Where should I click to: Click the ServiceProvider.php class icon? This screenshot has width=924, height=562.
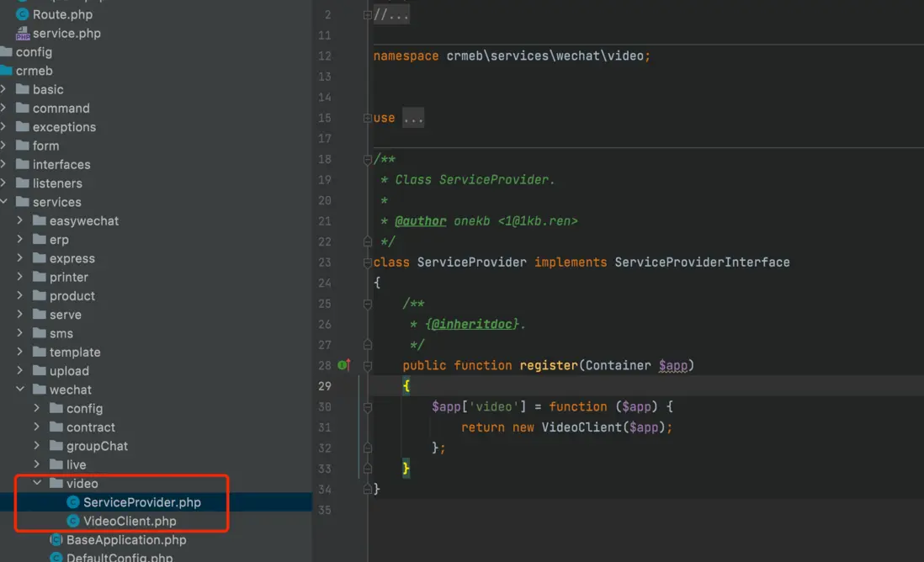pyautogui.click(x=73, y=502)
